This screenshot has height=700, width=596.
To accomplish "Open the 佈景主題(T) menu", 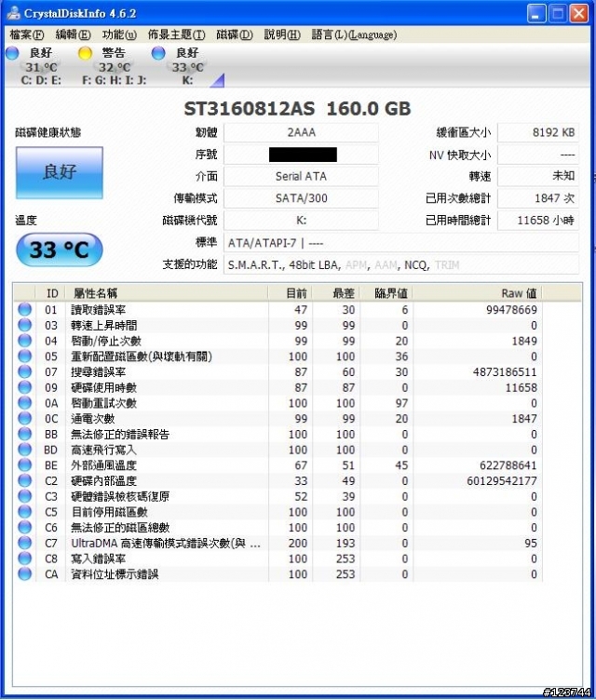I will pos(177,34).
